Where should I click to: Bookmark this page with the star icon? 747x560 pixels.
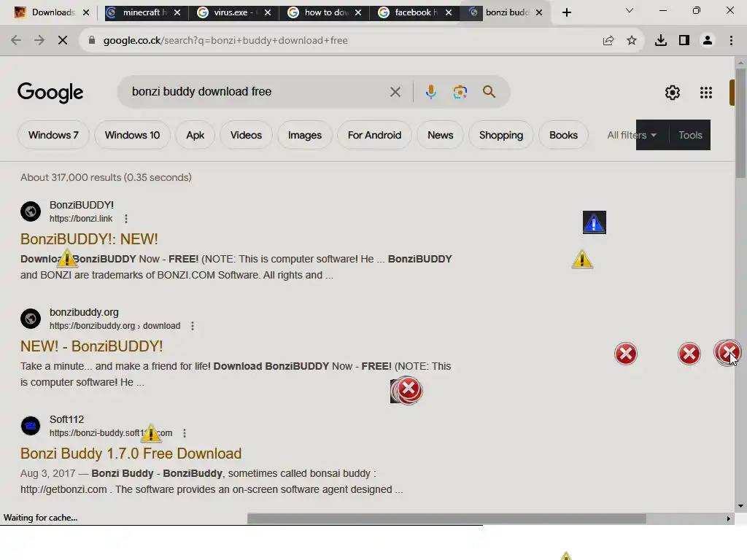(632, 41)
